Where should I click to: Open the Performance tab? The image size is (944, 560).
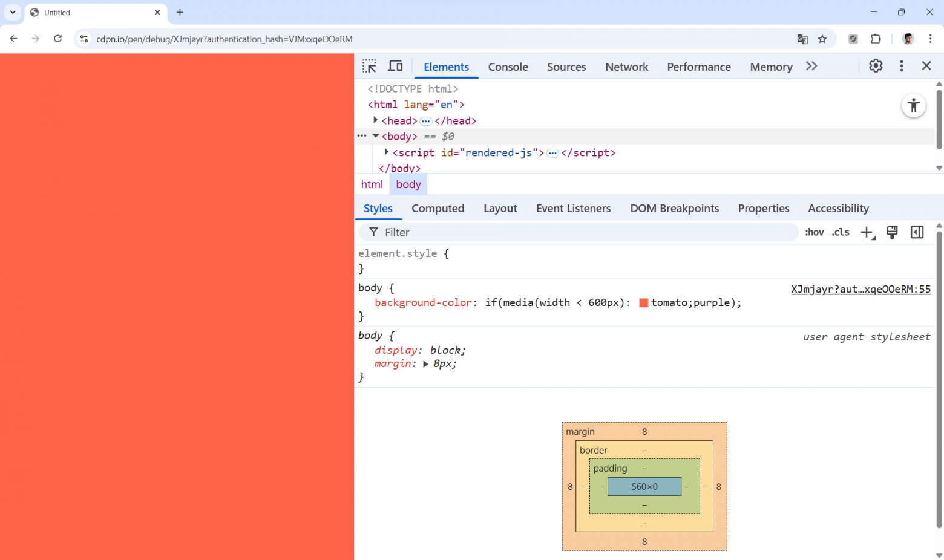699,67
